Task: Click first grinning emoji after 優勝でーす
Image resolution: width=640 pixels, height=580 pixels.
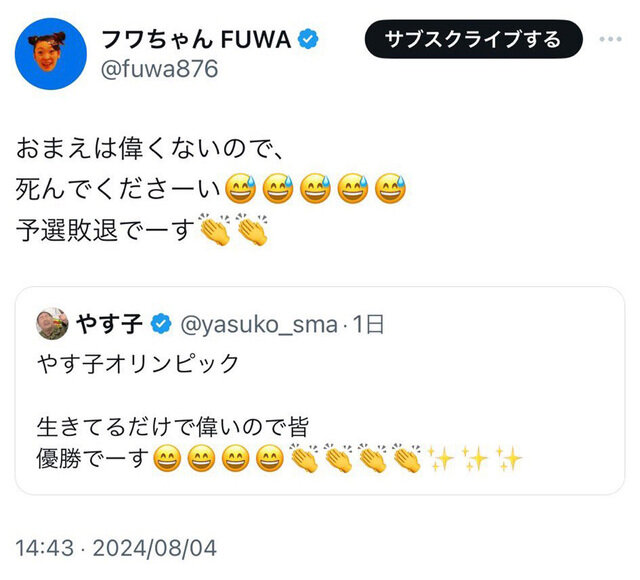Action: coord(167,461)
